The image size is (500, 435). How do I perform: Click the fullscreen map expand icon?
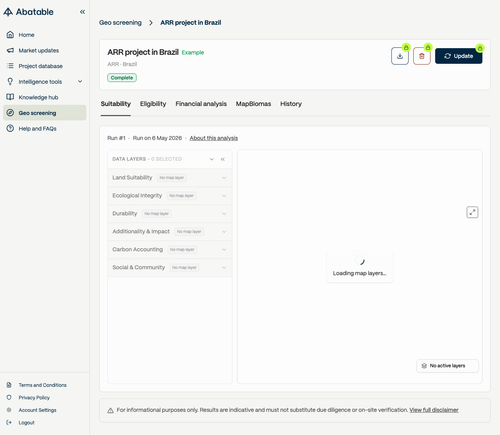472,212
